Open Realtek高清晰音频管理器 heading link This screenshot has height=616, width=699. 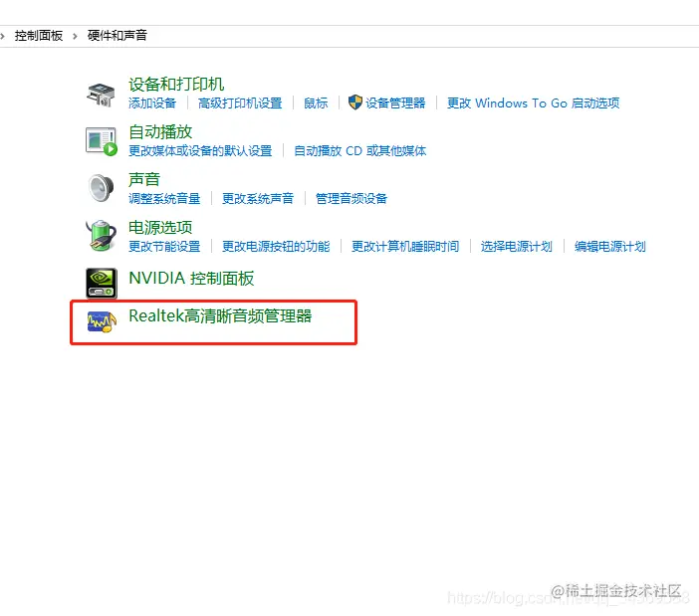pos(220,316)
